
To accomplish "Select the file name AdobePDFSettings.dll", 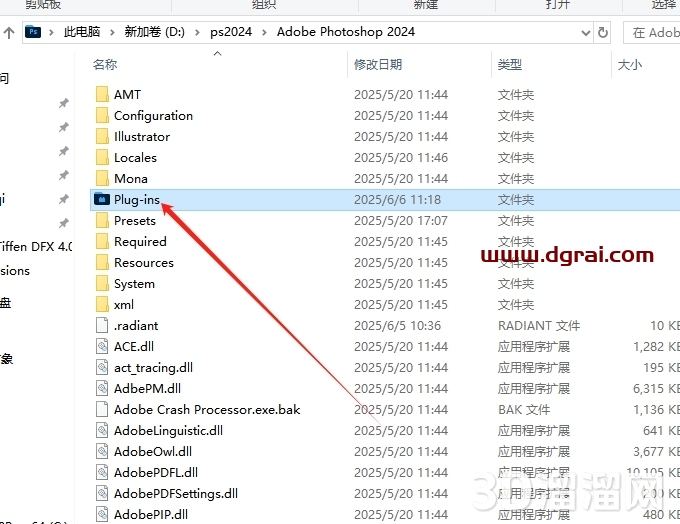I will point(176,494).
